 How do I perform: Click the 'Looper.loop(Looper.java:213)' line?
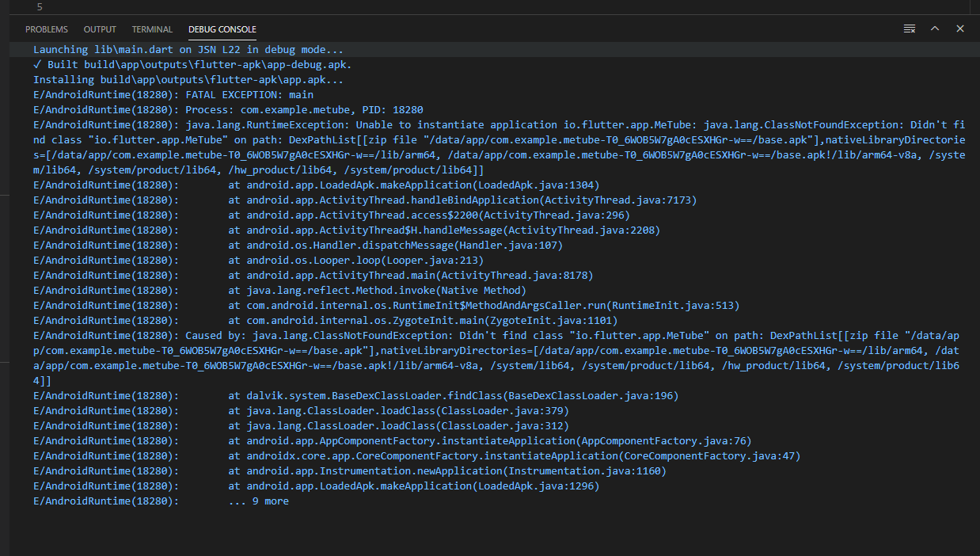(258, 260)
